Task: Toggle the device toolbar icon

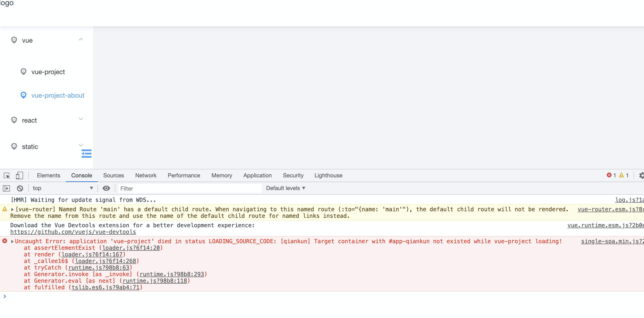Action: tap(19, 175)
